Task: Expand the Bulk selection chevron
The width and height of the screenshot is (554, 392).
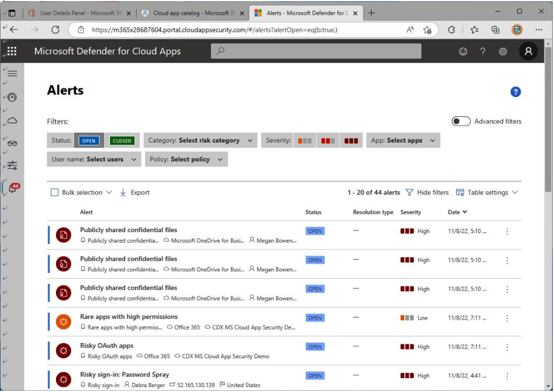Action: [109, 193]
